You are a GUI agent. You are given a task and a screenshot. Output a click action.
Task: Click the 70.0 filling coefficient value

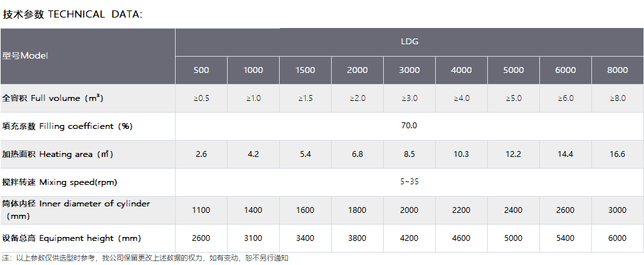(x=409, y=126)
